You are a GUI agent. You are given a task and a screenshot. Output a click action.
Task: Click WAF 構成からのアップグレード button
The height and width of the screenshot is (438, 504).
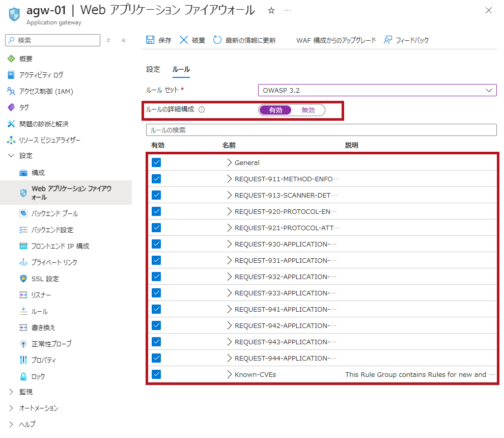(x=336, y=40)
